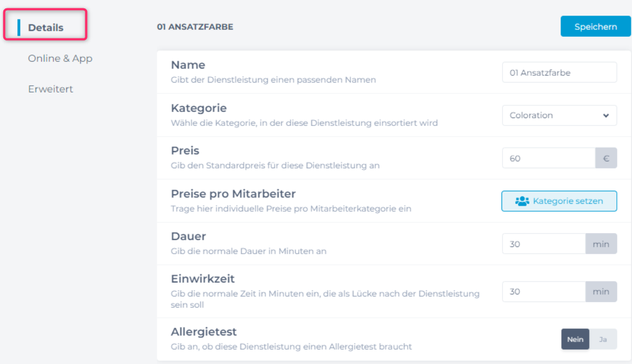Click the 01 ANSATZFARBE section heading

pyautogui.click(x=195, y=27)
